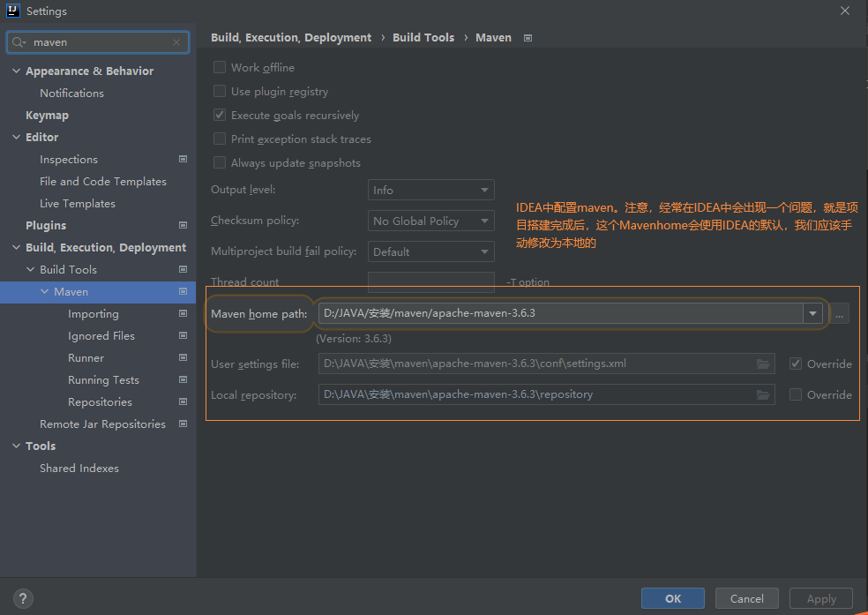This screenshot has height=615, width=868.
Task: Close the Settings dialog
Action: coord(845,11)
